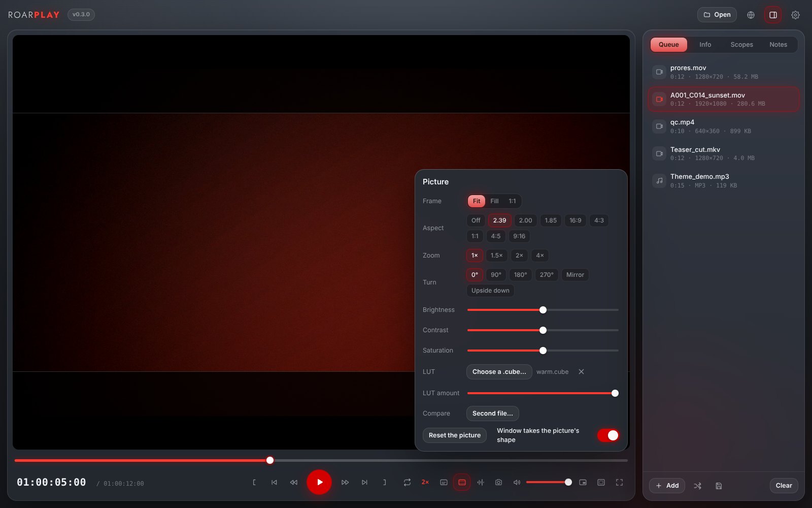Set the in-point with the left bracket icon
Viewport: 812px width, 508px height.
click(254, 482)
